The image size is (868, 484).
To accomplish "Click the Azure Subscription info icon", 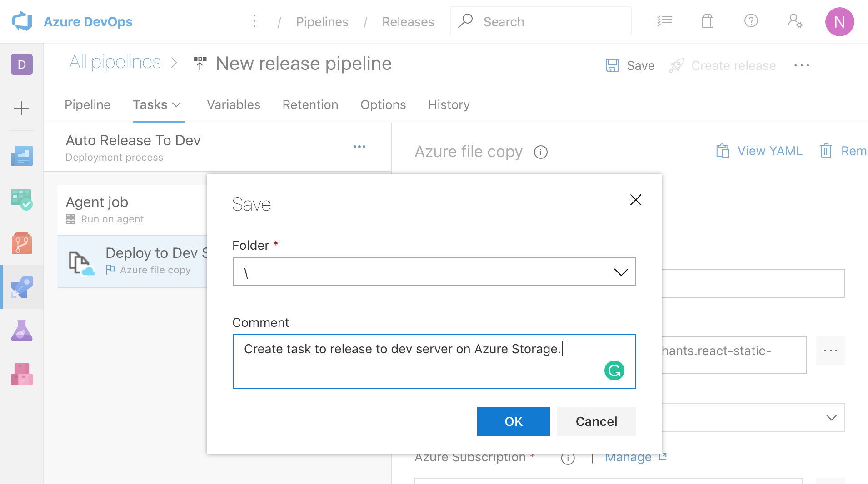I will click(568, 459).
